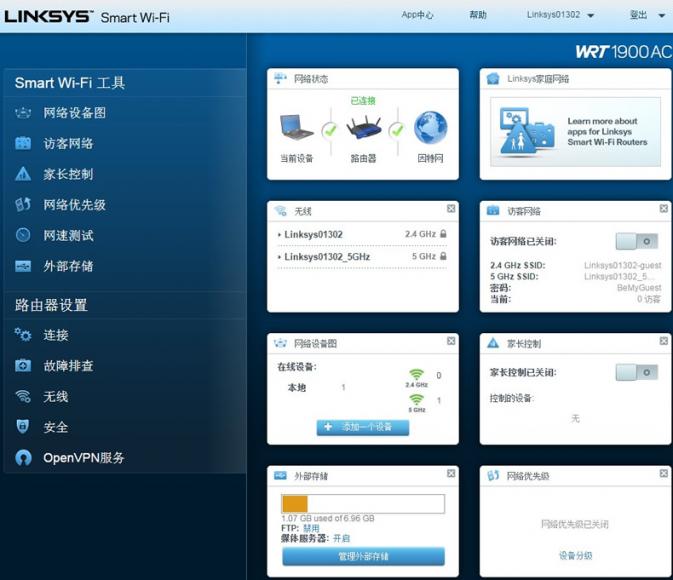This screenshot has width=673, height=580.
Task: Click the FTP 禁用 link
Action: tap(311, 528)
